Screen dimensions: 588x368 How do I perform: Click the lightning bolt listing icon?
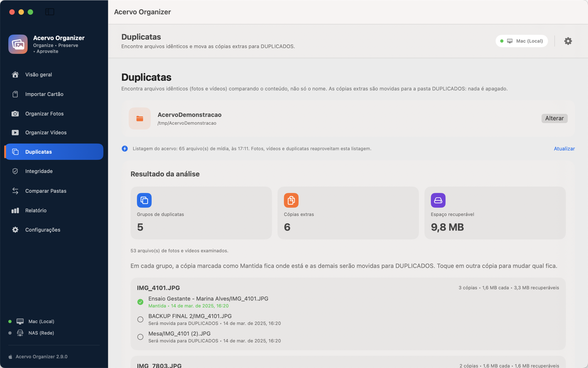coord(125,149)
